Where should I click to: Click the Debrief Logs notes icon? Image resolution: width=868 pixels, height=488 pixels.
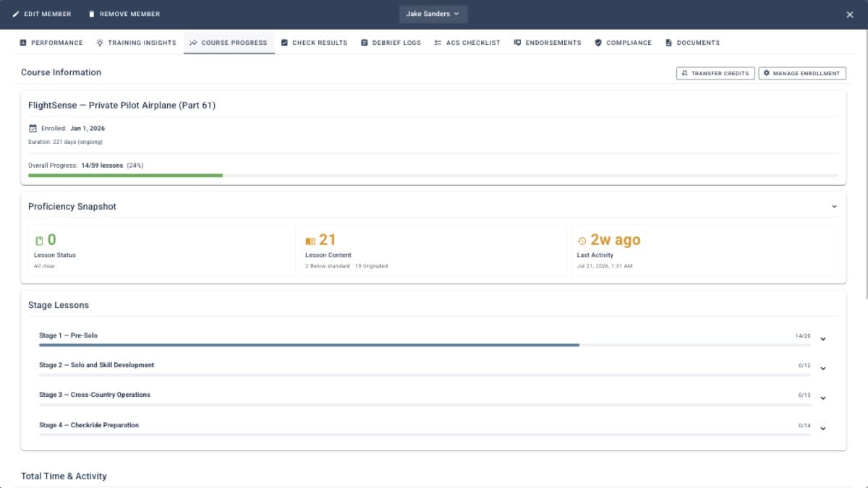click(365, 43)
